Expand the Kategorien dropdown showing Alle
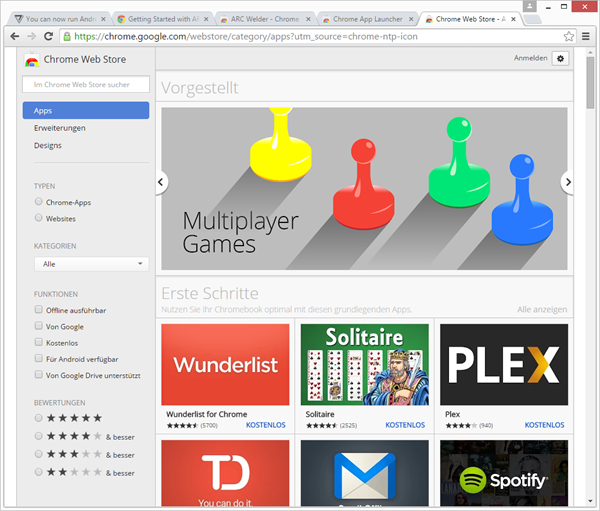 click(90, 264)
